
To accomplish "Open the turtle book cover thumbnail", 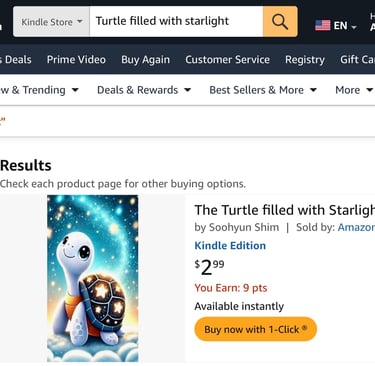I will tap(93, 278).
